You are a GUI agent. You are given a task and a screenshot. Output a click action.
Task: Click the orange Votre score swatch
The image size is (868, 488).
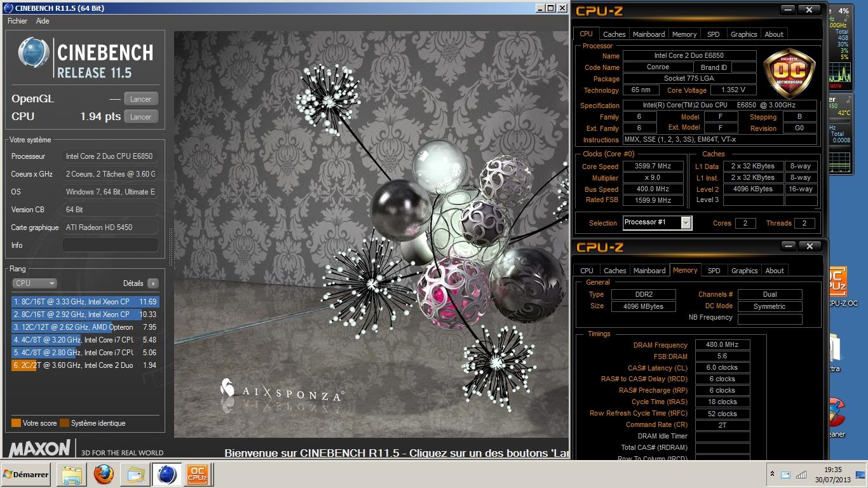point(16,423)
